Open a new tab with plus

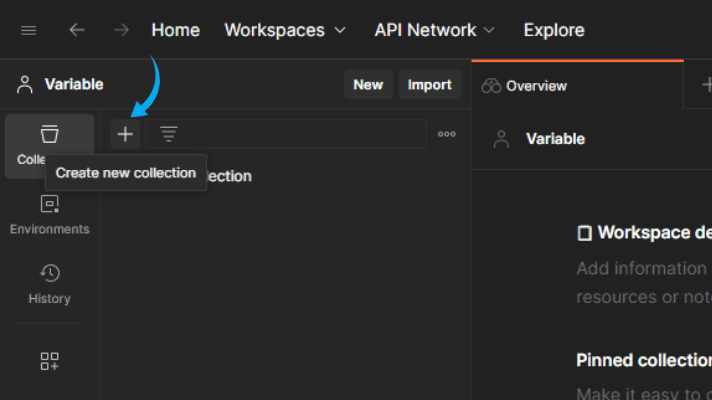707,84
